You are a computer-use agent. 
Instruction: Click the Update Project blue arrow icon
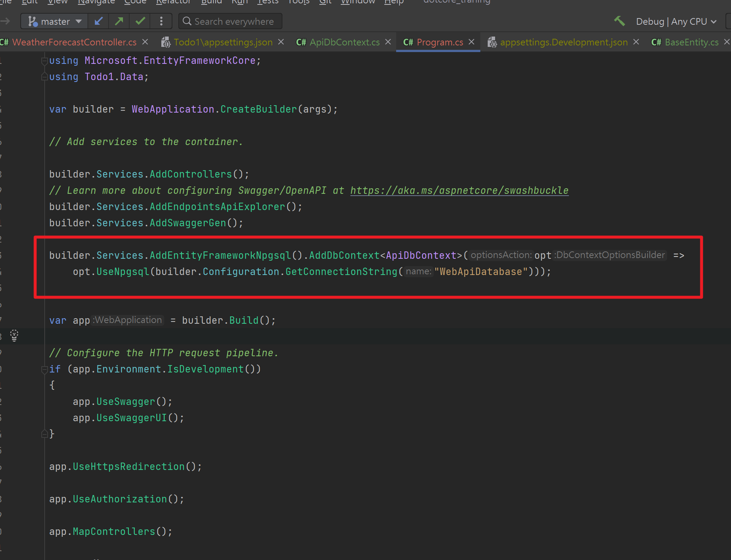coord(98,21)
